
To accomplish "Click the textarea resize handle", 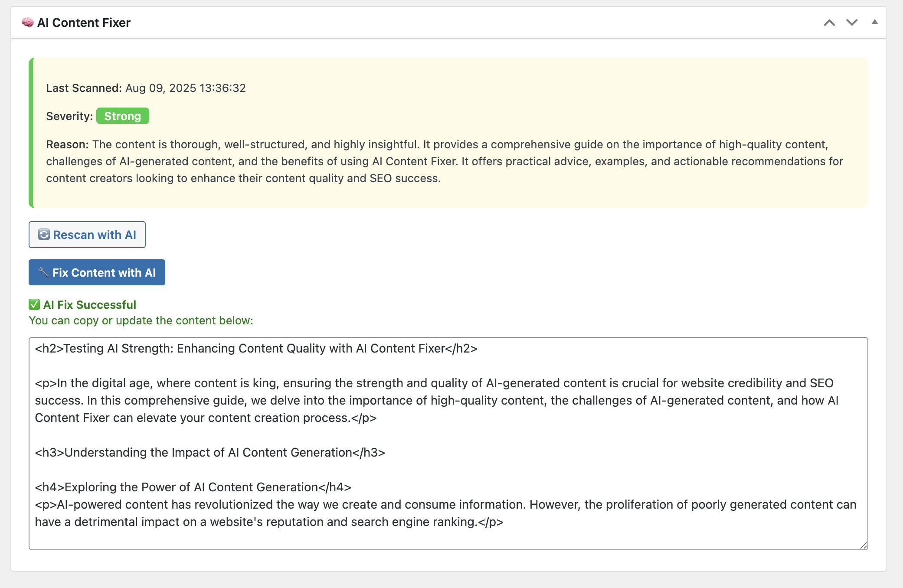I will 864,546.
